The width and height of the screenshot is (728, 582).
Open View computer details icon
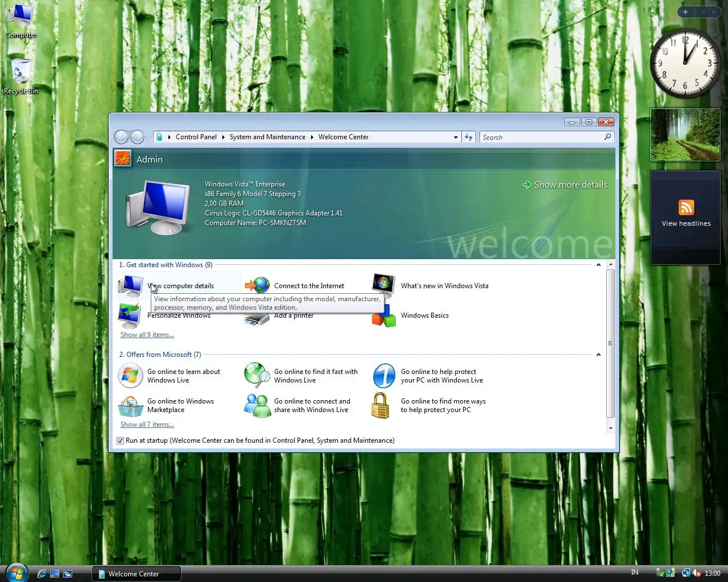(130, 286)
